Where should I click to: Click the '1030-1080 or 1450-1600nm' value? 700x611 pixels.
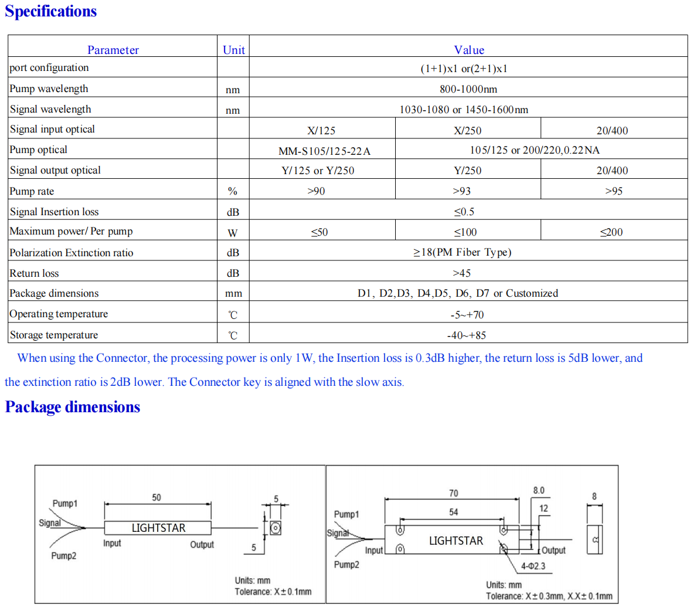pos(463,110)
